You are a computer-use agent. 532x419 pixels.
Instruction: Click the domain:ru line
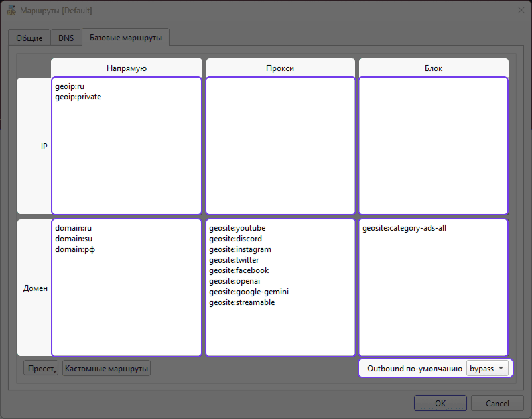click(73, 228)
